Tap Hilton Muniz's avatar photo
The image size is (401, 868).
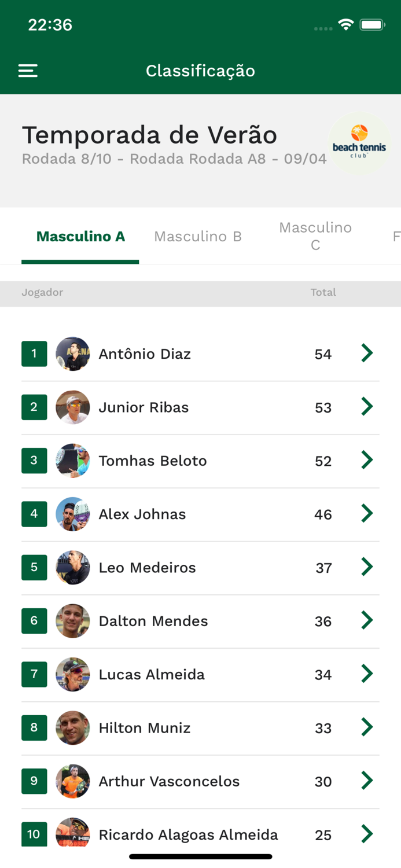pos(73,727)
